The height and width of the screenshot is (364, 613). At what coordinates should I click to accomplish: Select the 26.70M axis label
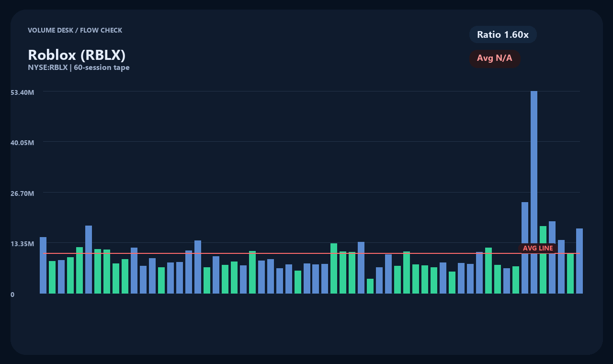tap(23, 193)
